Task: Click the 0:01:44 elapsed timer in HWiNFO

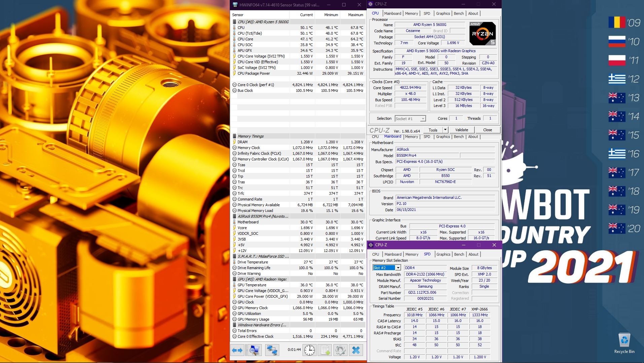Action: [294, 350]
